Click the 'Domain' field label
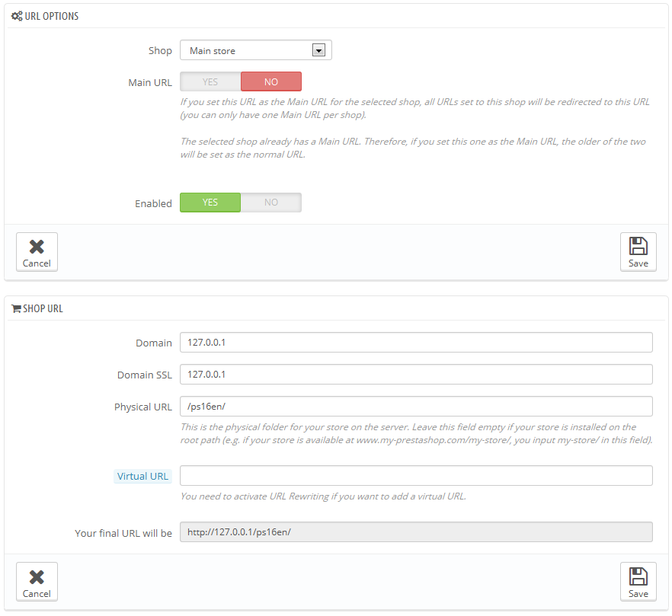The image size is (672, 616). pos(154,343)
